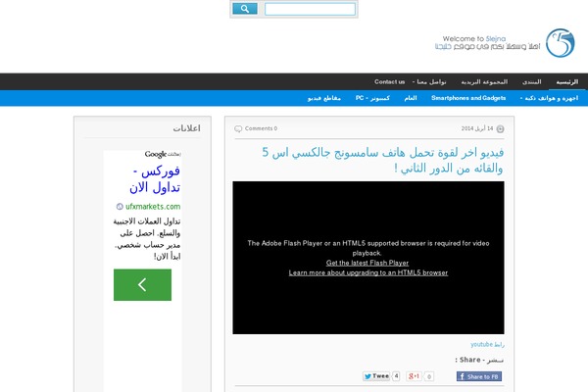
Task: Open the Comments 0 link
Action: [x=261, y=128]
